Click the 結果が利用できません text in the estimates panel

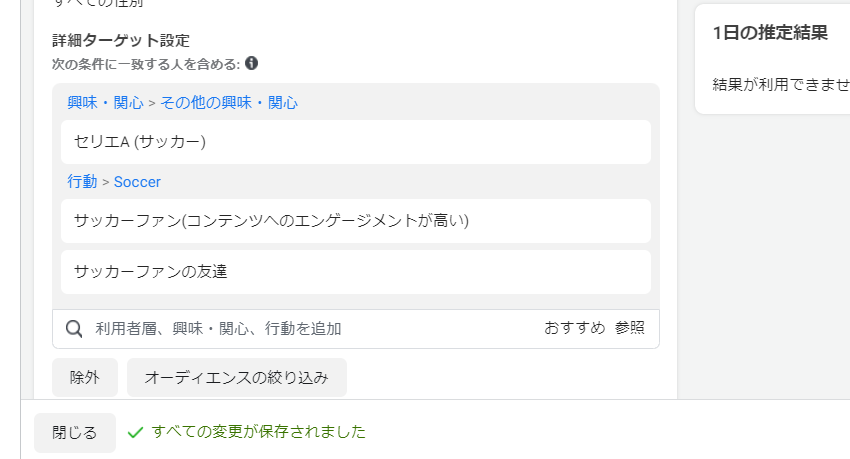pos(781,85)
